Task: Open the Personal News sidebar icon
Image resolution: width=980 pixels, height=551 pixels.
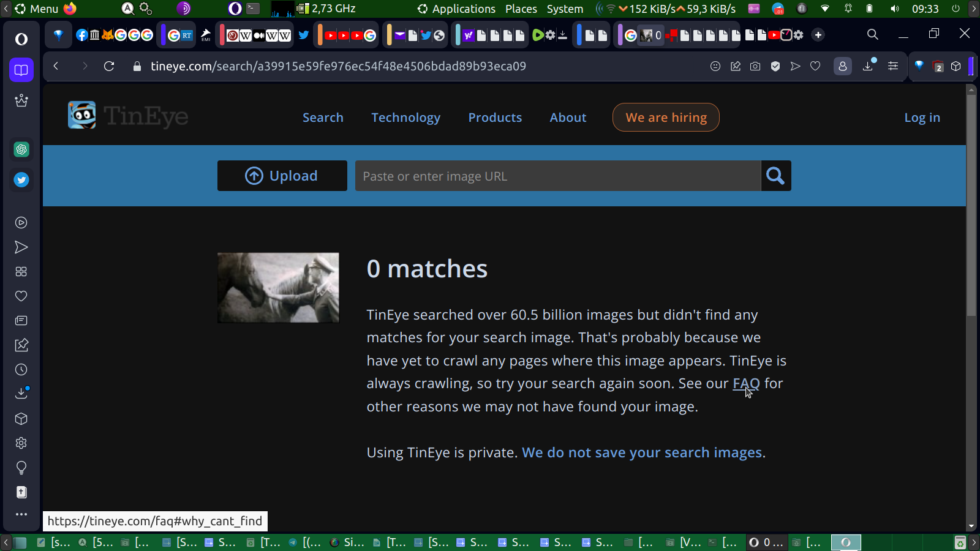Action: pos(21,321)
